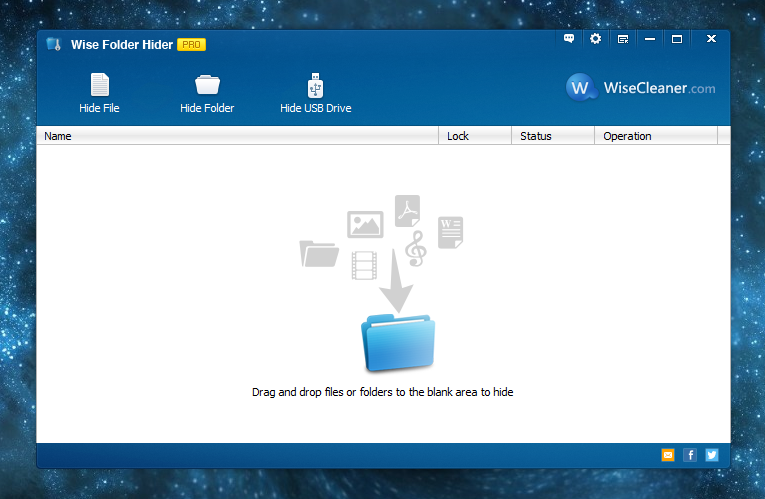The height and width of the screenshot is (499, 765).
Task: Visit the WiseCleaner.com logo link
Action: click(641, 88)
